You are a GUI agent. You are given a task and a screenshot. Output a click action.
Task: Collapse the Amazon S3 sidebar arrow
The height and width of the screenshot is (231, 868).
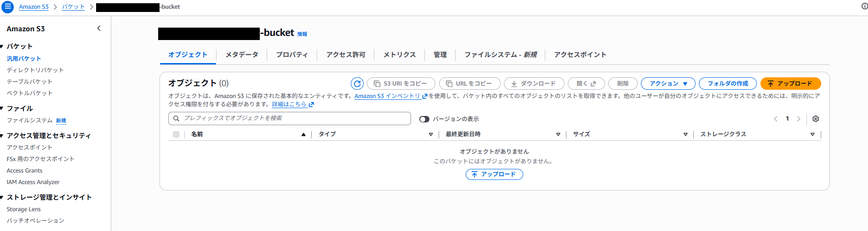[x=99, y=29]
